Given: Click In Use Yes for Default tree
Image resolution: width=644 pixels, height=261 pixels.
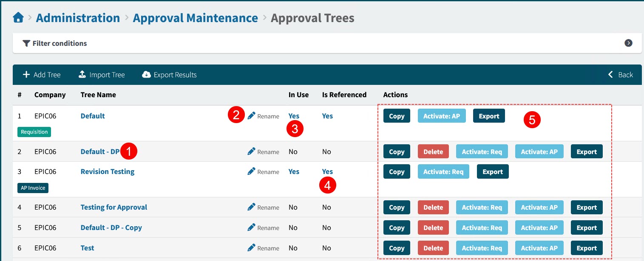Looking at the screenshot, I should pyautogui.click(x=294, y=116).
